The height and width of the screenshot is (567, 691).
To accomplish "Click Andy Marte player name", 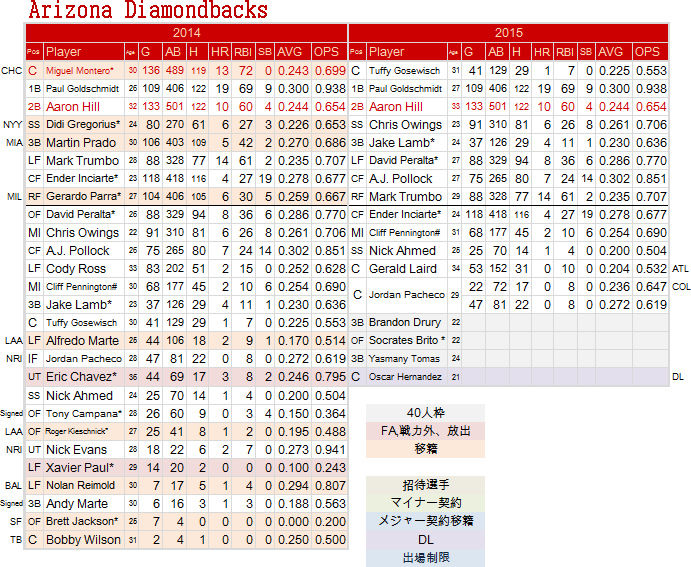I will click(x=77, y=504).
